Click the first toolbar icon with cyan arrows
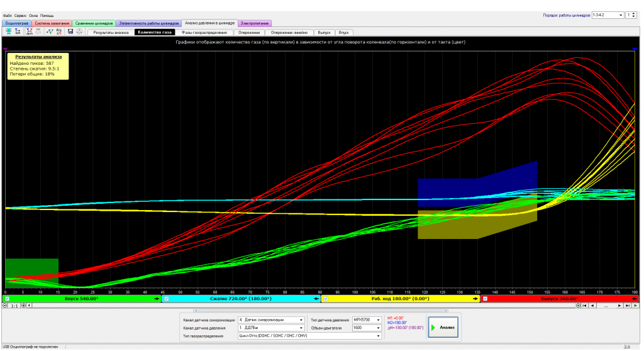This screenshot has height=351, width=644. [x=9, y=31]
